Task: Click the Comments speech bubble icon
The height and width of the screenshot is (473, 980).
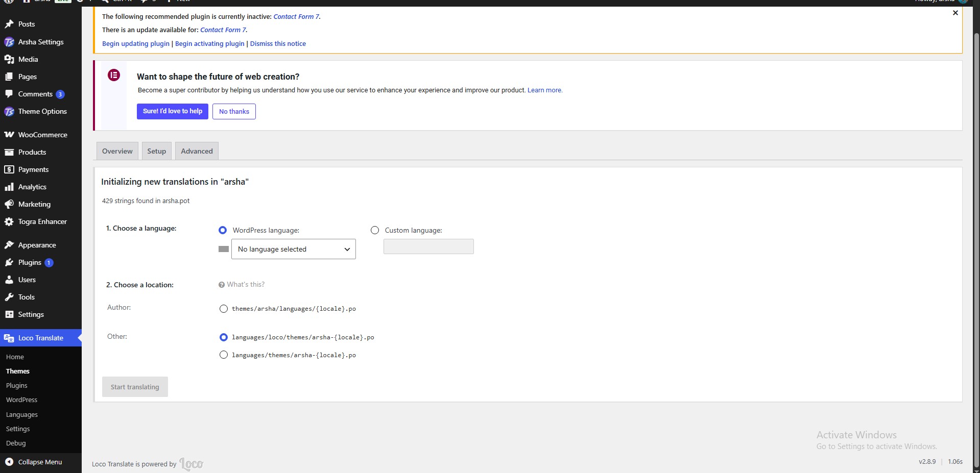Action: click(9, 94)
